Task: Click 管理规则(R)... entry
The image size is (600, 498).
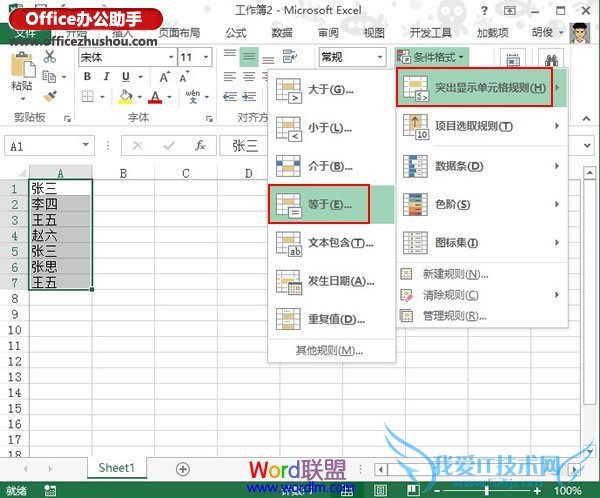Action: click(x=482, y=316)
